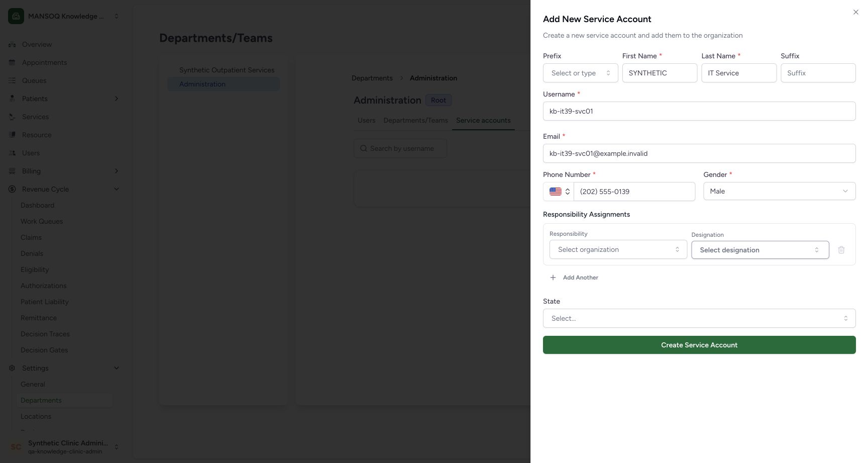The height and width of the screenshot is (463, 868).
Task: Click the Email input field
Action: tap(699, 153)
